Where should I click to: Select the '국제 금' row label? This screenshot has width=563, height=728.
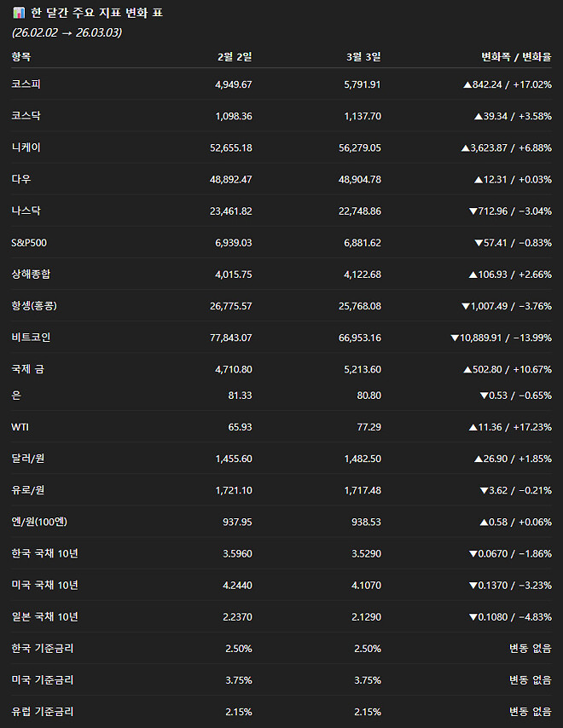[x=28, y=368]
